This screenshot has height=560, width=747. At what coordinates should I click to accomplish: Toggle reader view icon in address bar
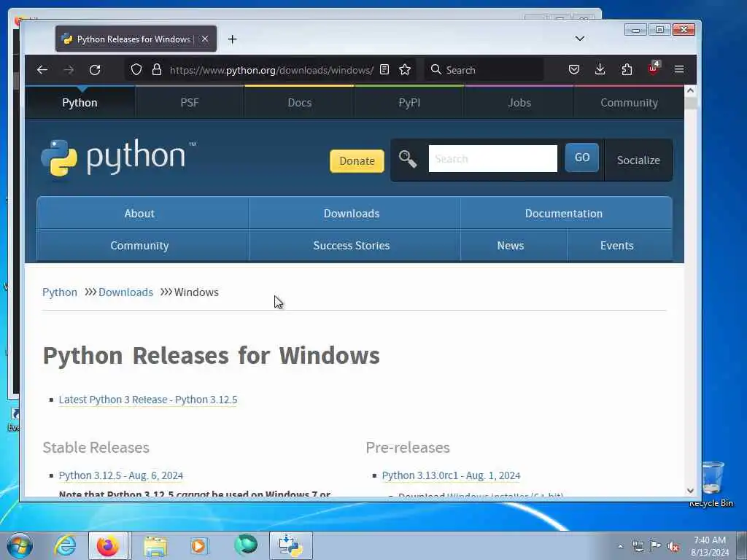point(384,70)
